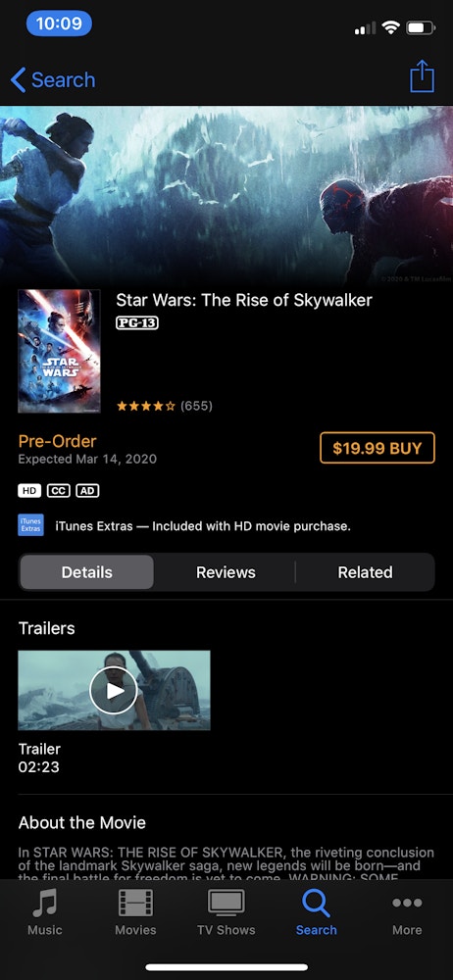Tap the HD badge

tap(29, 491)
